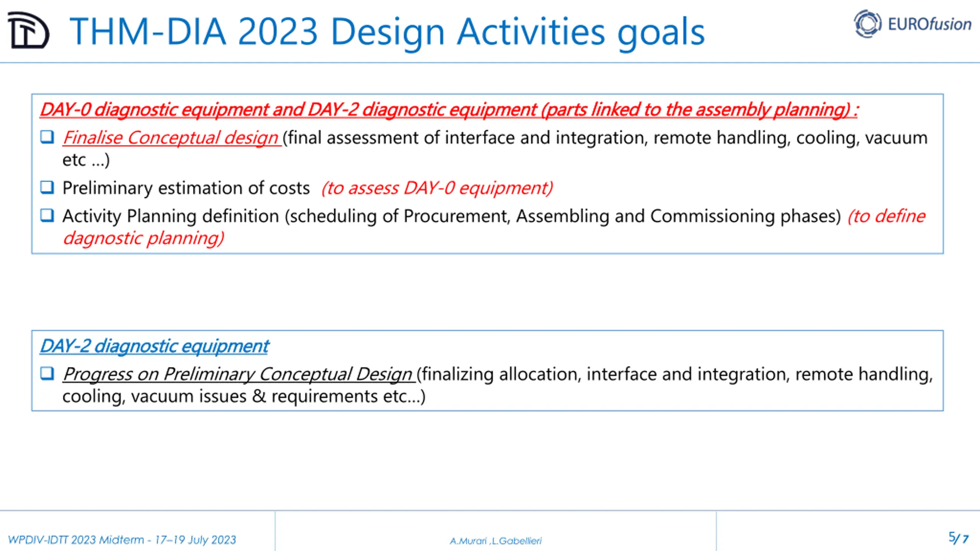The height and width of the screenshot is (551, 980).
Task: Click the bullet square beside 'Preliminary estimation of costs'
Action: (x=47, y=187)
